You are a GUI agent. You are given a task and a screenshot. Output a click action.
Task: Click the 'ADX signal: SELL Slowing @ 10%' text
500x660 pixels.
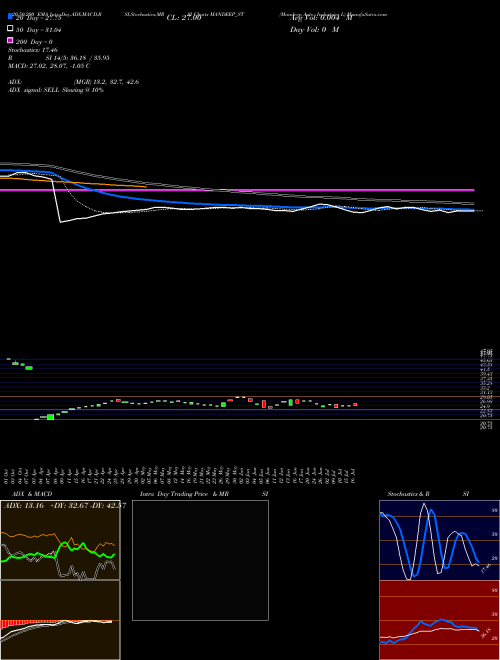pos(56,90)
